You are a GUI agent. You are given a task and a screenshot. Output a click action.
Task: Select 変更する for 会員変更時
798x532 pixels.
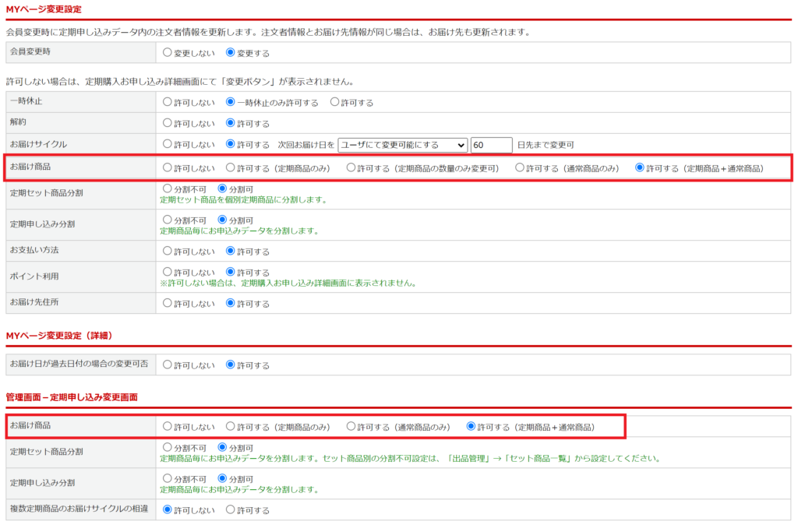[230, 52]
